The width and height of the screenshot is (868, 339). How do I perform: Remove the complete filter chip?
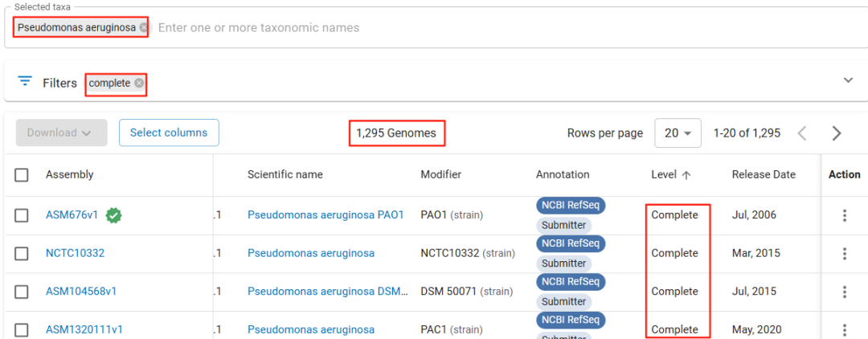pos(138,83)
